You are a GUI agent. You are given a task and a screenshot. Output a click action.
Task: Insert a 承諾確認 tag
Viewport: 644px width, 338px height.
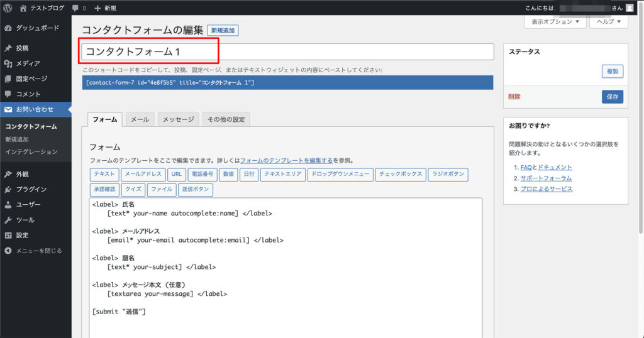tap(104, 190)
